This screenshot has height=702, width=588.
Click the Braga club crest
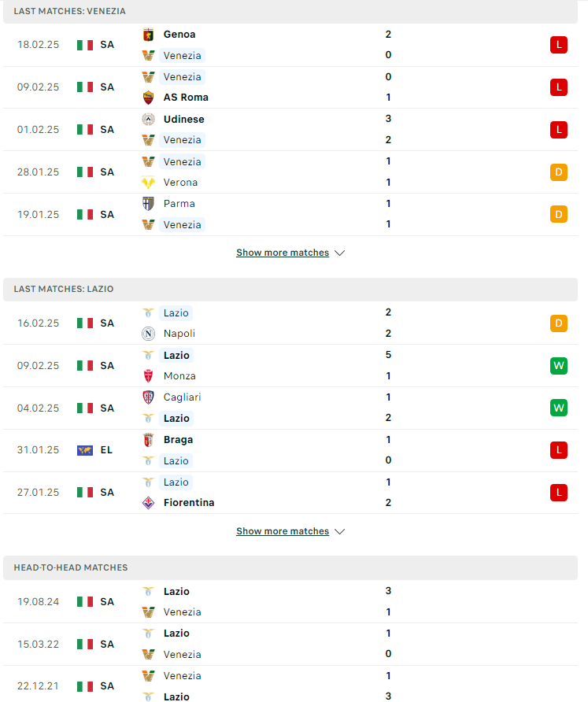(x=148, y=440)
